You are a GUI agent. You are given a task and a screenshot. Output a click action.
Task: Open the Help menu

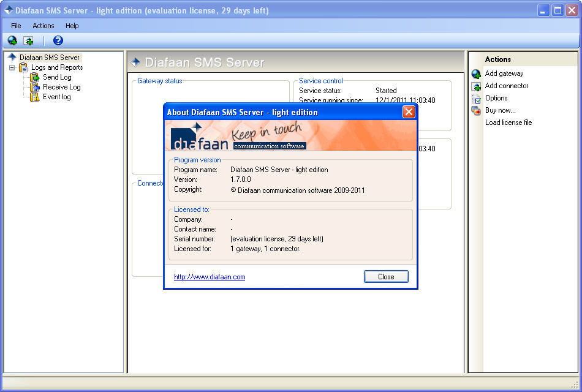(72, 26)
